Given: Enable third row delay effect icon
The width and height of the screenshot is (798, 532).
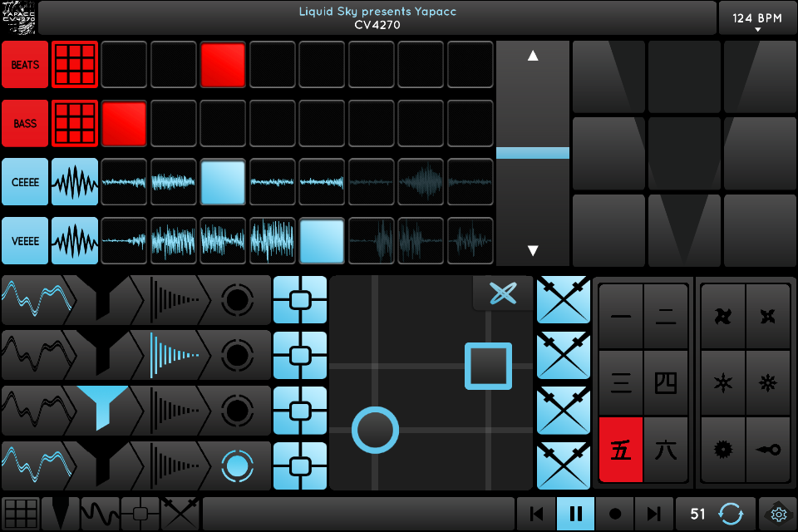Looking at the screenshot, I should coord(174,411).
